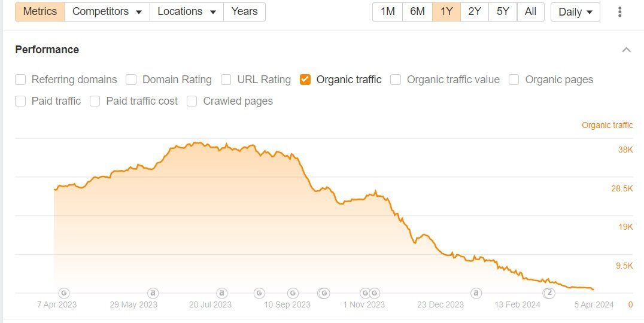Click the 'a' annotation marker near 20 Jul 2023
The width and height of the screenshot is (644, 323).
click(222, 293)
